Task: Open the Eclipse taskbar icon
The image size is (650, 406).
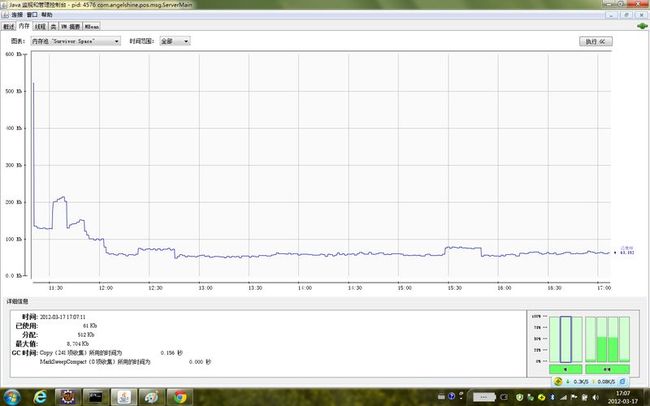Action: 68,397
